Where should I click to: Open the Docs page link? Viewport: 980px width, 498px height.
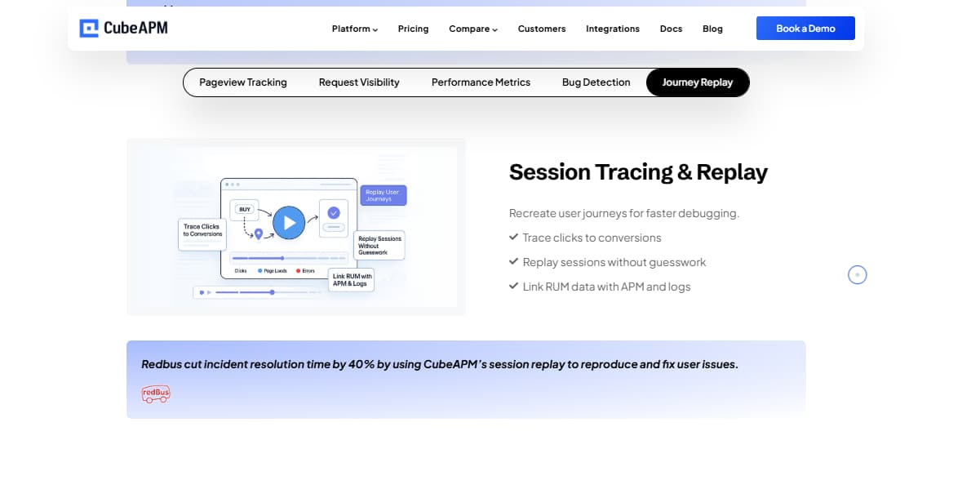coord(671,29)
